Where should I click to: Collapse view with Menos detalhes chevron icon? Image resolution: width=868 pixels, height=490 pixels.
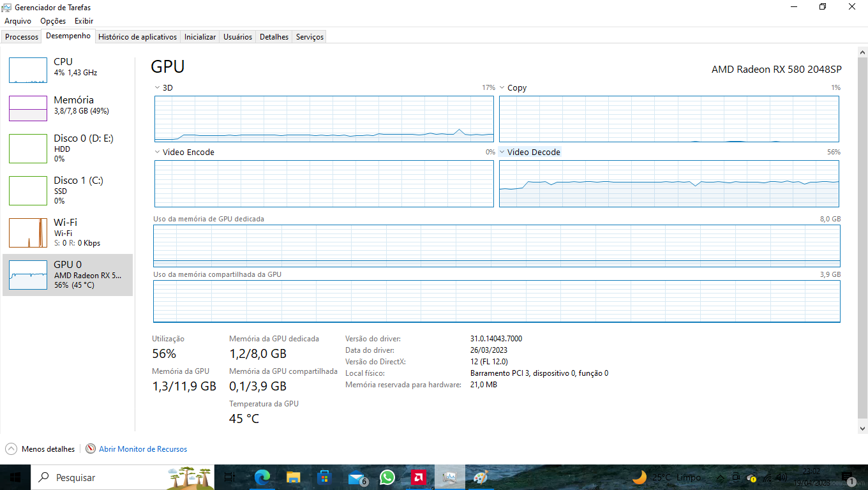pos(11,449)
